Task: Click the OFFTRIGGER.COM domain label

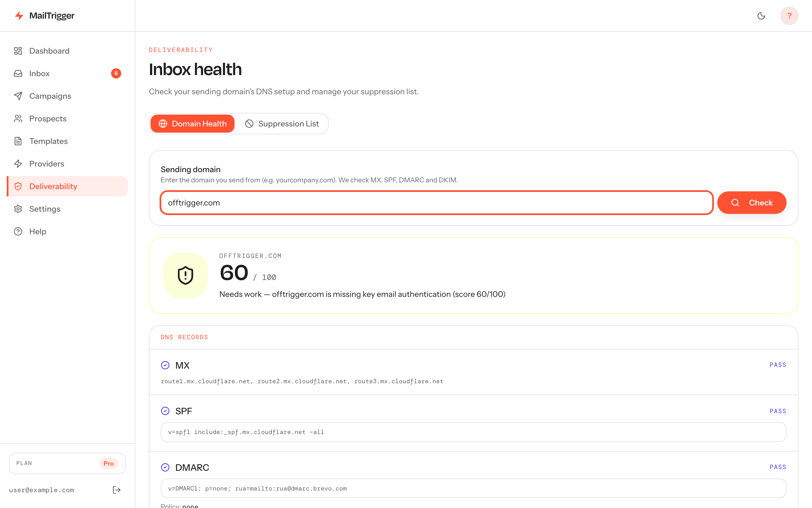Action: point(250,256)
